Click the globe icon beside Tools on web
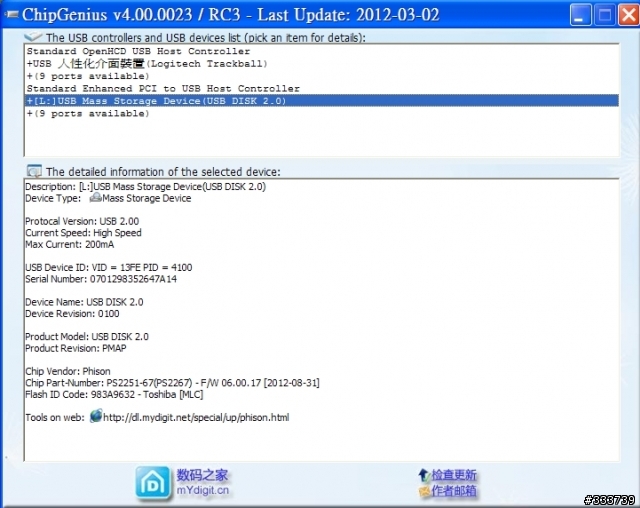This screenshot has width=640, height=508. [x=96, y=416]
